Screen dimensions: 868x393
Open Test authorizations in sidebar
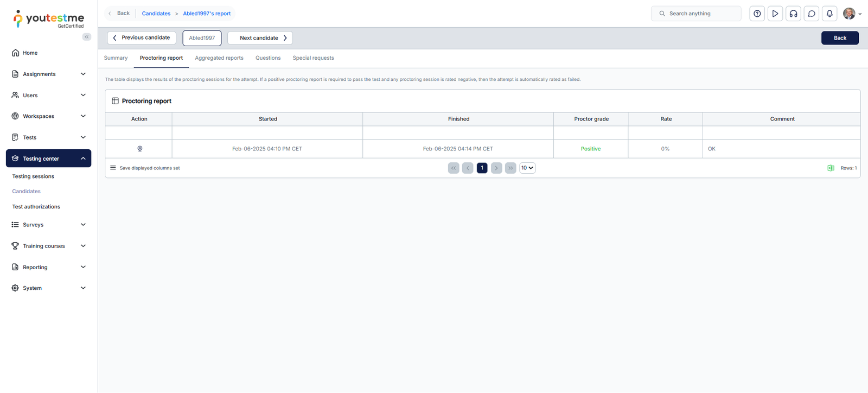pyautogui.click(x=36, y=207)
